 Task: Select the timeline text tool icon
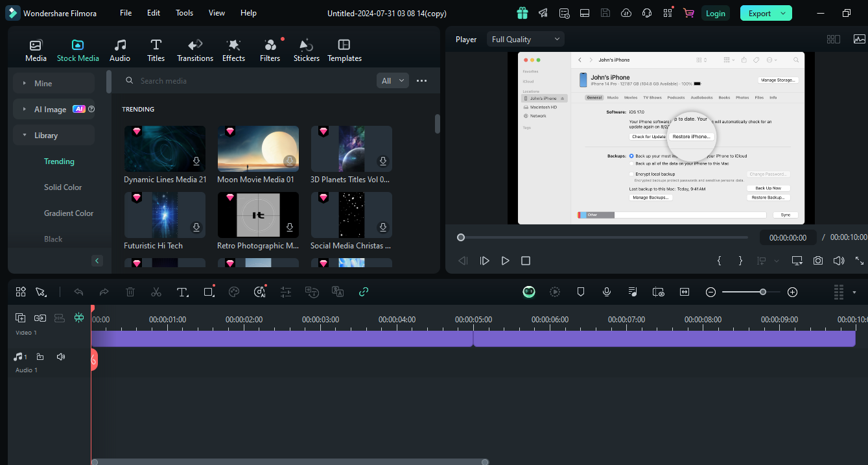182,292
